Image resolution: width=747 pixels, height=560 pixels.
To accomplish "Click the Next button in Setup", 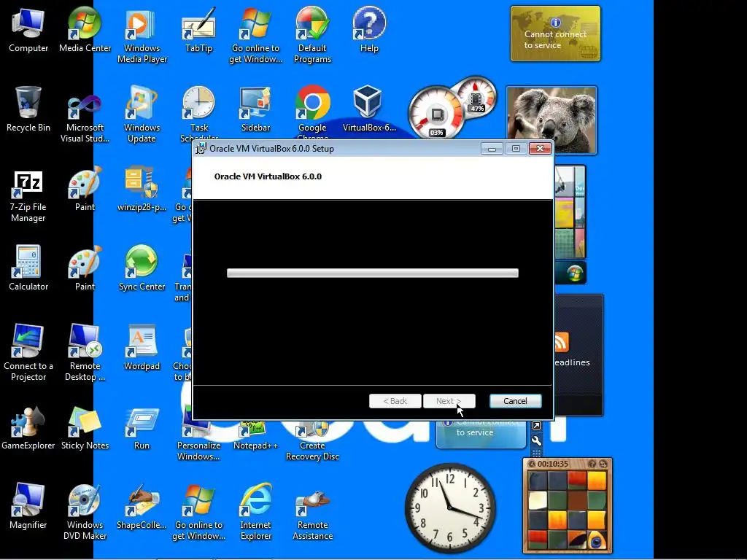I will point(449,401).
